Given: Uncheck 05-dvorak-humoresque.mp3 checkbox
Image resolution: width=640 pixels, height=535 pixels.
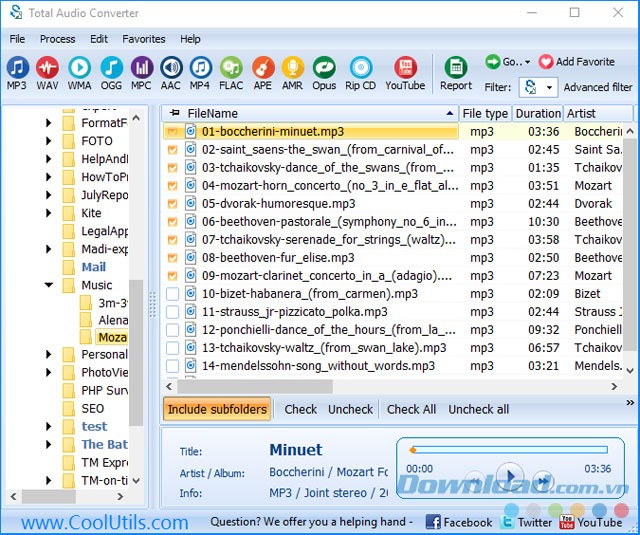Looking at the screenshot, I should [173, 204].
